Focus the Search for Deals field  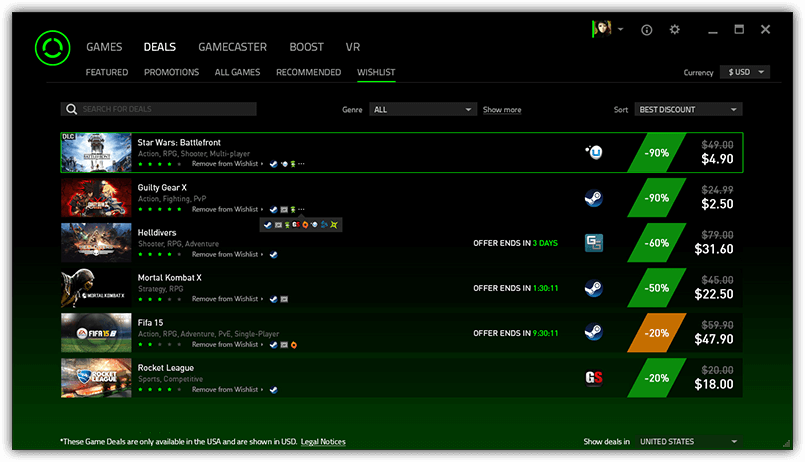[159, 109]
